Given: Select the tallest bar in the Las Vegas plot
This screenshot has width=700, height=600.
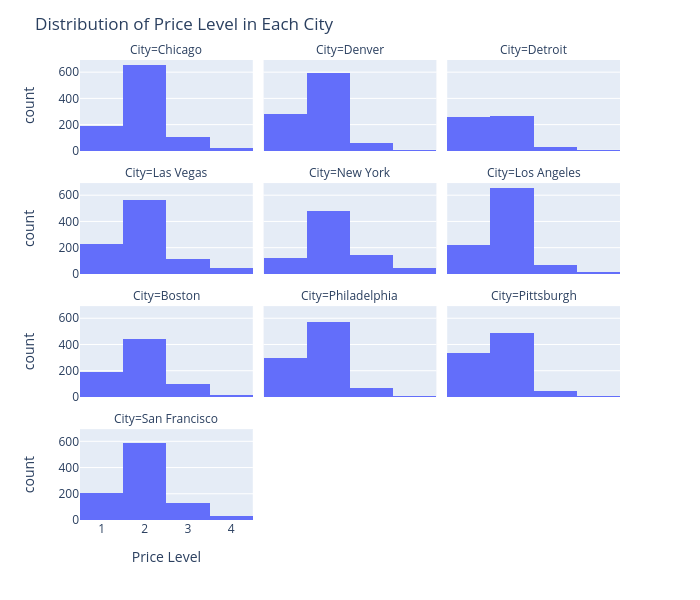Looking at the screenshot, I should 144,236.
